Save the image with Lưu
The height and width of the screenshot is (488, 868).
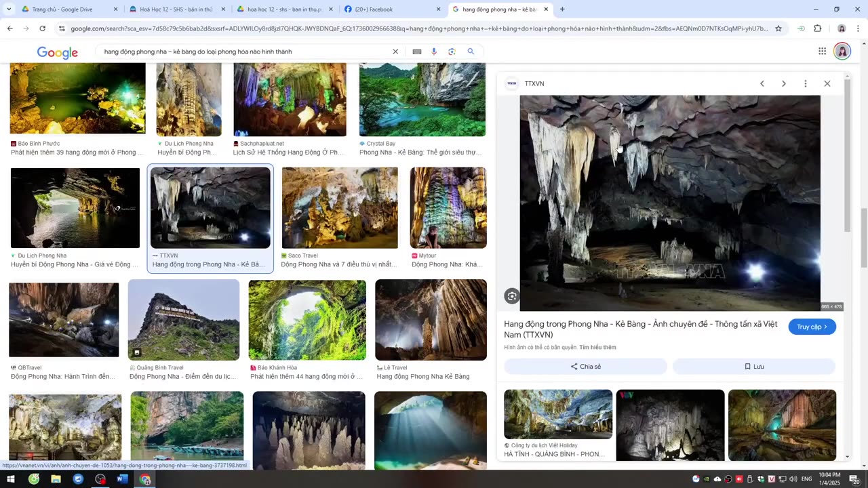pyautogui.click(x=754, y=367)
